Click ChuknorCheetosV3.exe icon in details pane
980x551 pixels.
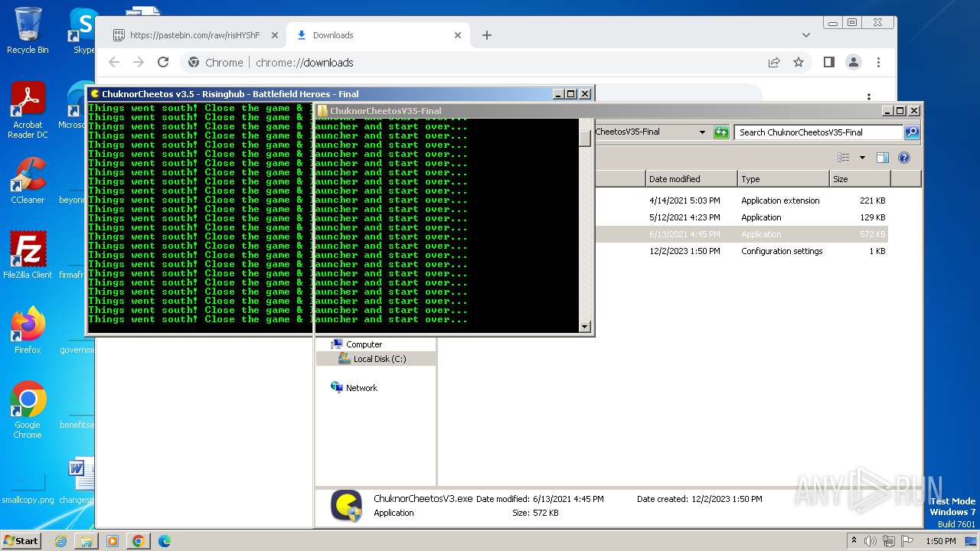[346, 506]
